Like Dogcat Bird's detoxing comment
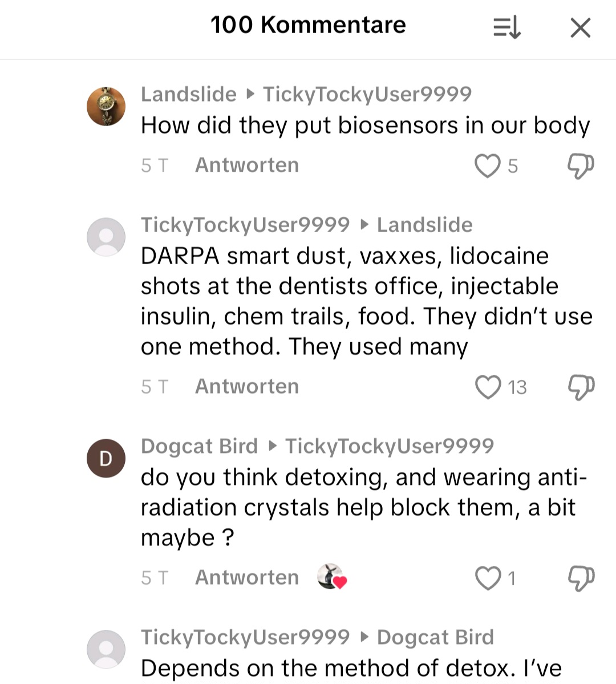The width and height of the screenshot is (616, 684). (x=488, y=577)
